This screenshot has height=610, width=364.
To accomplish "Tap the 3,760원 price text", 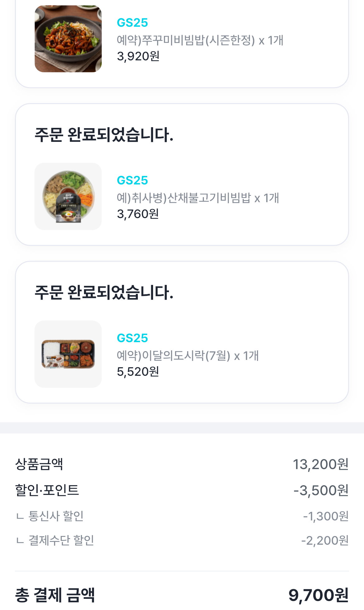I will click(138, 214).
